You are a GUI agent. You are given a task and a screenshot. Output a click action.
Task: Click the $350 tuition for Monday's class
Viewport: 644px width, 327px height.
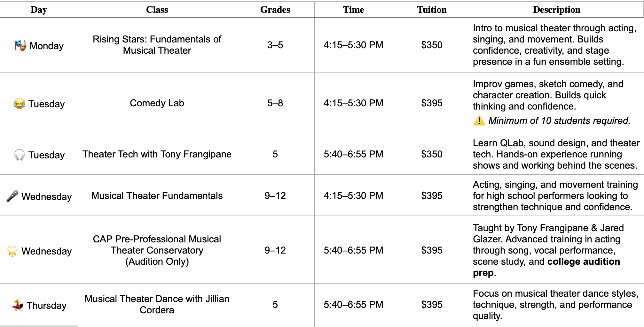[432, 45]
